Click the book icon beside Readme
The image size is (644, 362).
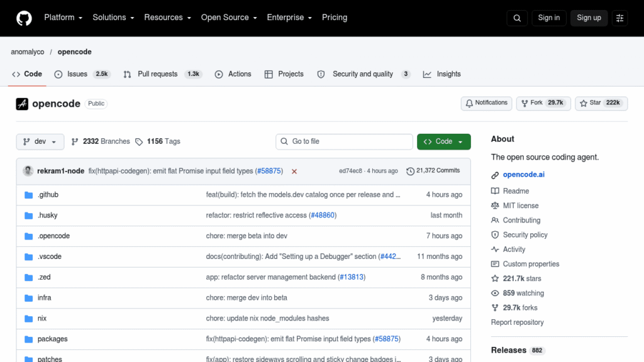pyautogui.click(x=495, y=191)
